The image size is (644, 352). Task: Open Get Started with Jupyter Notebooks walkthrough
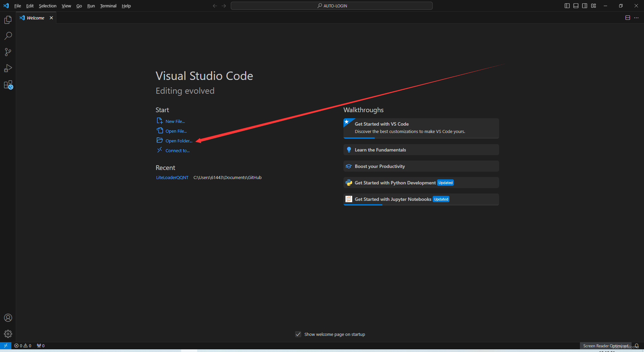tap(421, 199)
